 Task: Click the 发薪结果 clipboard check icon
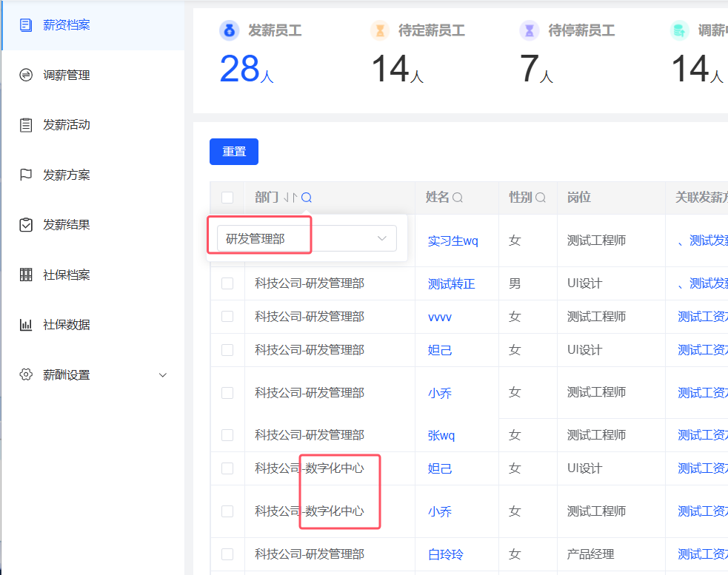26,225
